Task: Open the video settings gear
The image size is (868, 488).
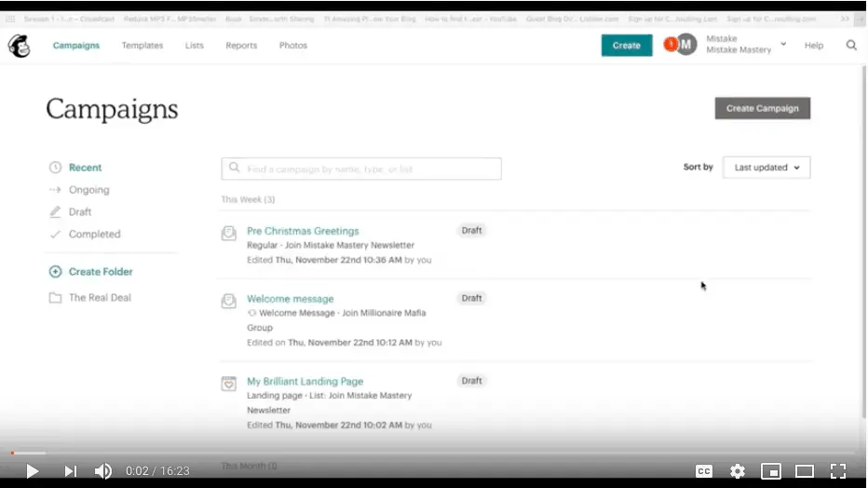Action: click(x=738, y=471)
